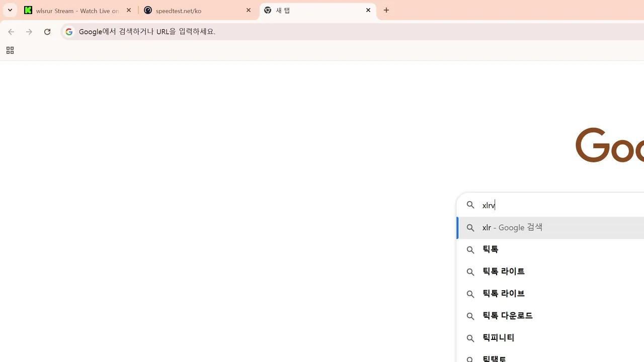Viewport: 644px width, 362px height.
Task: Go back with the back arrow
Action: (11, 32)
